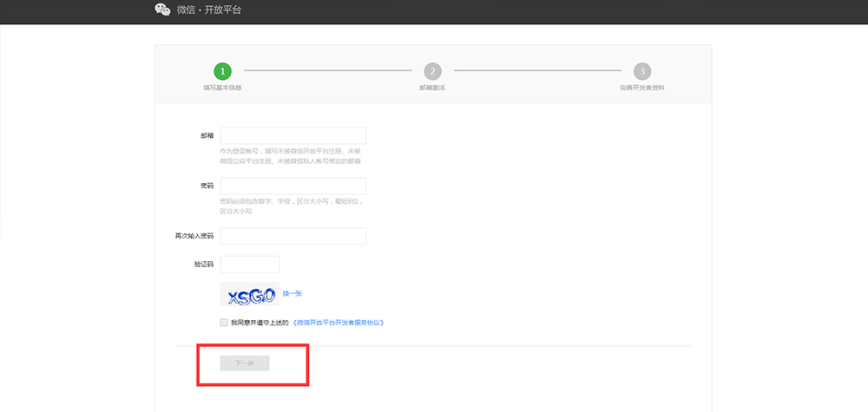Focus the 邮箱 email input field
The width and height of the screenshot is (868, 412).
[293, 135]
